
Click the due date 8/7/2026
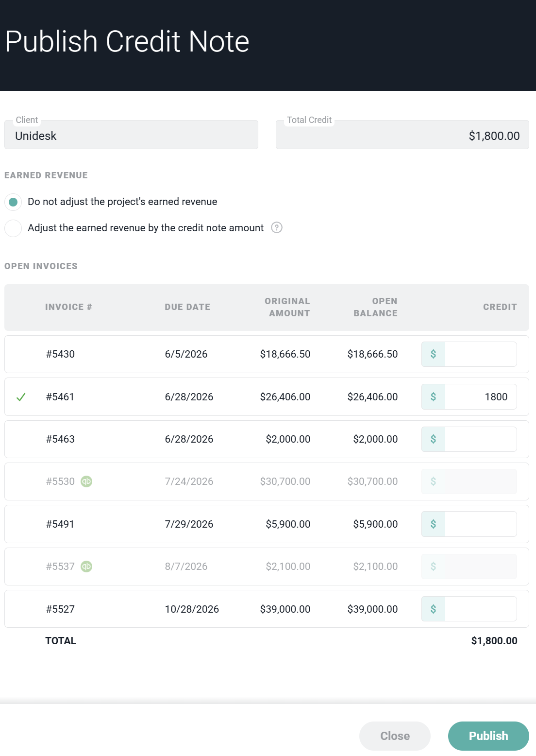(186, 567)
